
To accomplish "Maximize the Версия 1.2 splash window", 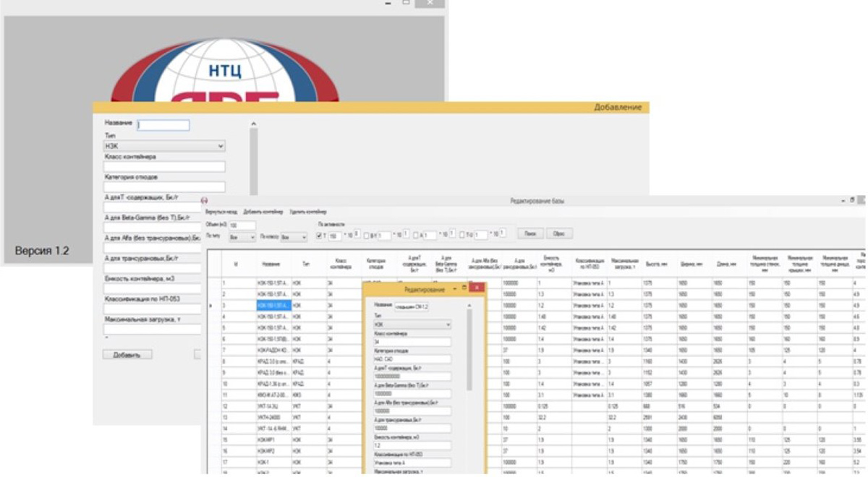I will tap(406, 4).
